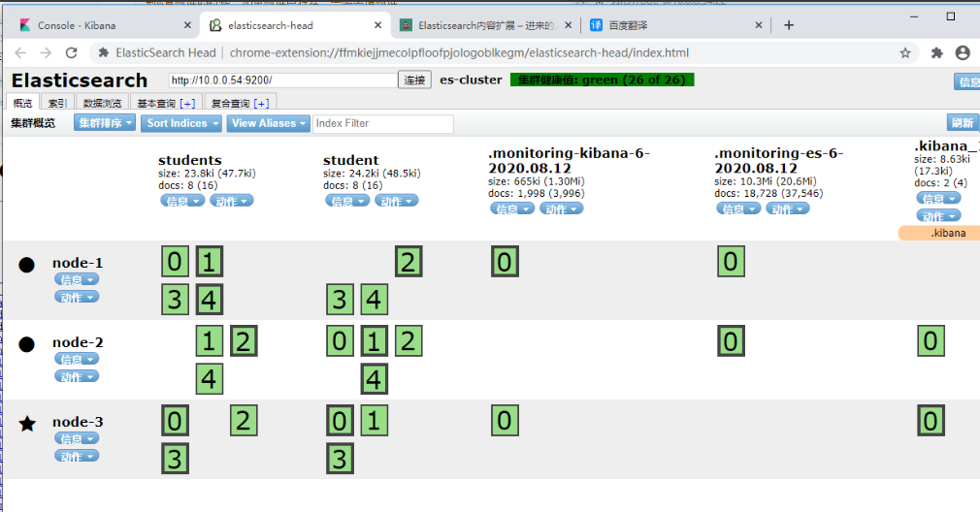980x512 pixels.
Task: Open 动作 dropdown for node-1
Action: pos(77,297)
